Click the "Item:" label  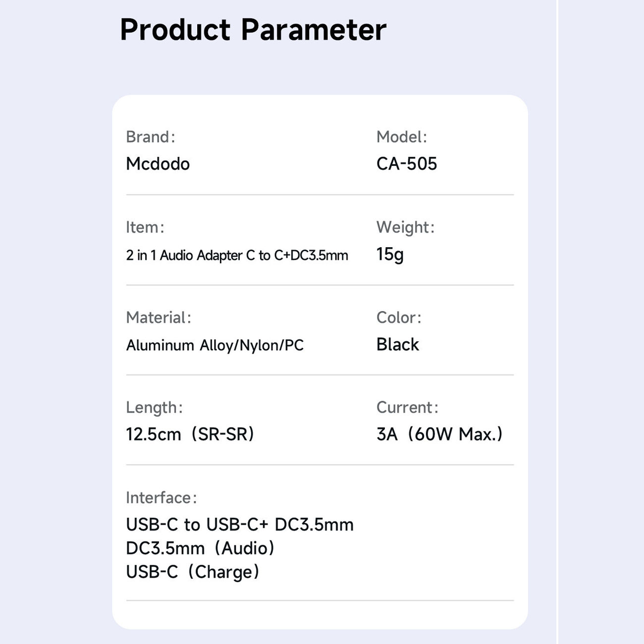145,227
